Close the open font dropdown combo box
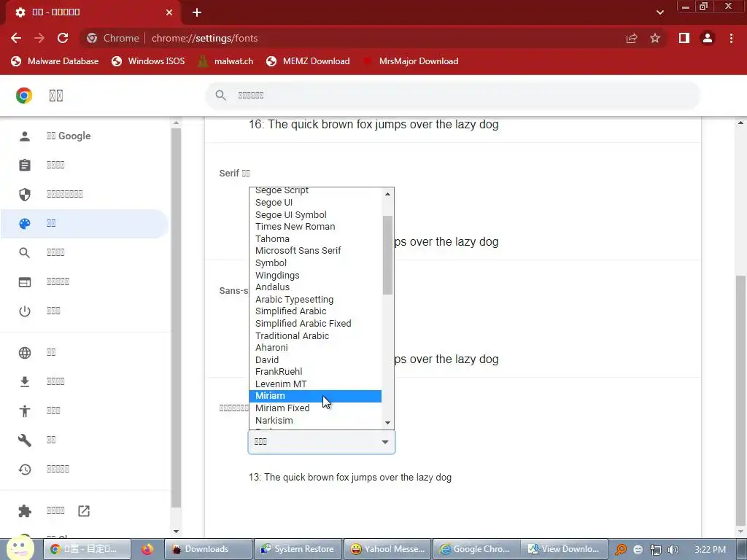This screenshot has width=747, height=560. [x=322, y=442]
